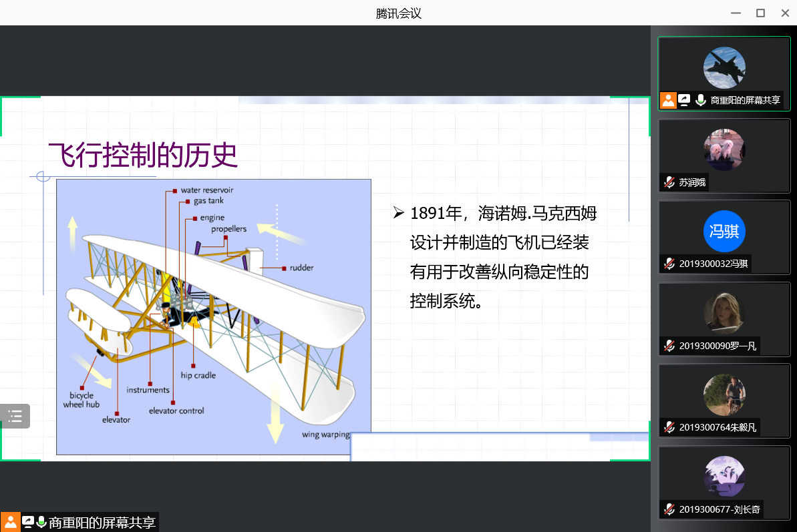Select the blue 冯骐 avatar circle
The height and width of the screenshot is (532, 797).
pyautogui.click(x=724, y=232)
